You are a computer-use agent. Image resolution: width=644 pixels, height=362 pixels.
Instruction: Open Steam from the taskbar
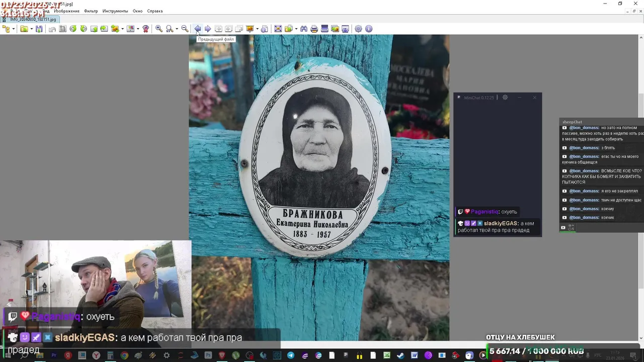click(x=400, y=355)
